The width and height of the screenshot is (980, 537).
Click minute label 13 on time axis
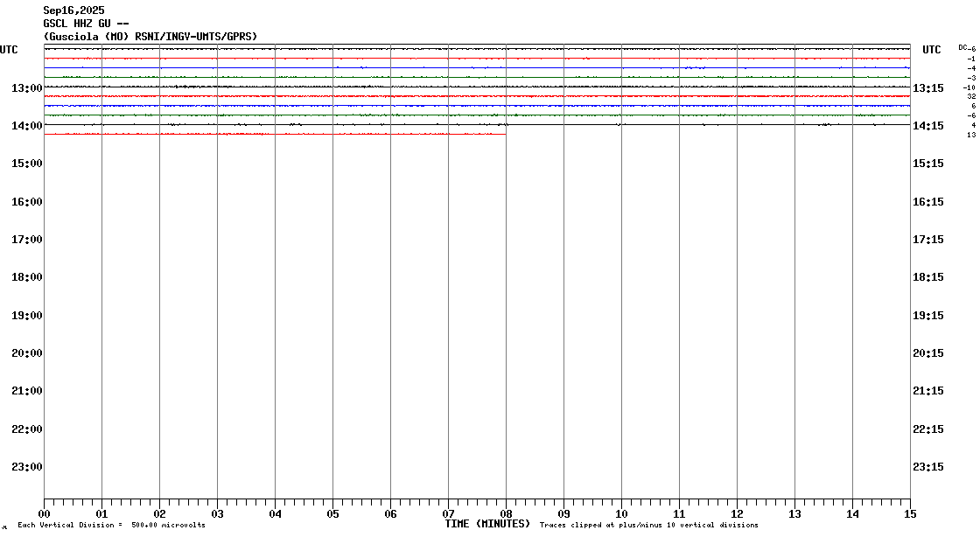point(794,514)
